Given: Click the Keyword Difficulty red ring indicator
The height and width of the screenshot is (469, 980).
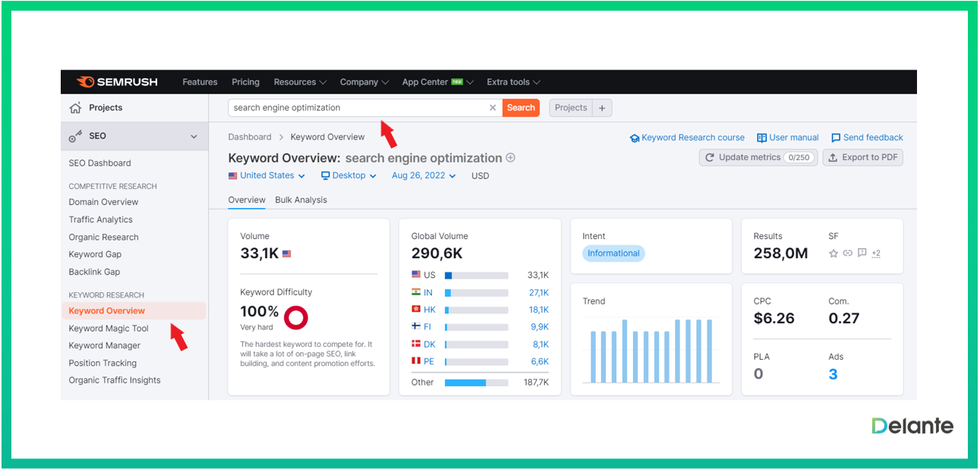Looking at the screenshot, I should coord(295,317).
